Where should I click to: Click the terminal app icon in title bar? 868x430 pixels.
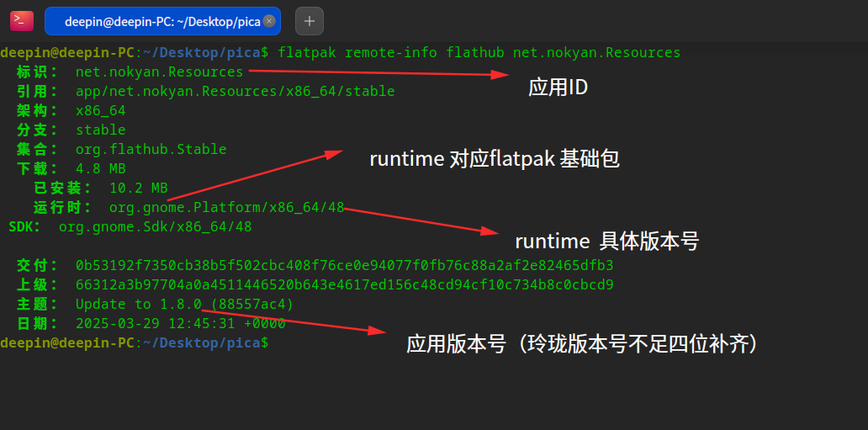click(x=22, y=20)
